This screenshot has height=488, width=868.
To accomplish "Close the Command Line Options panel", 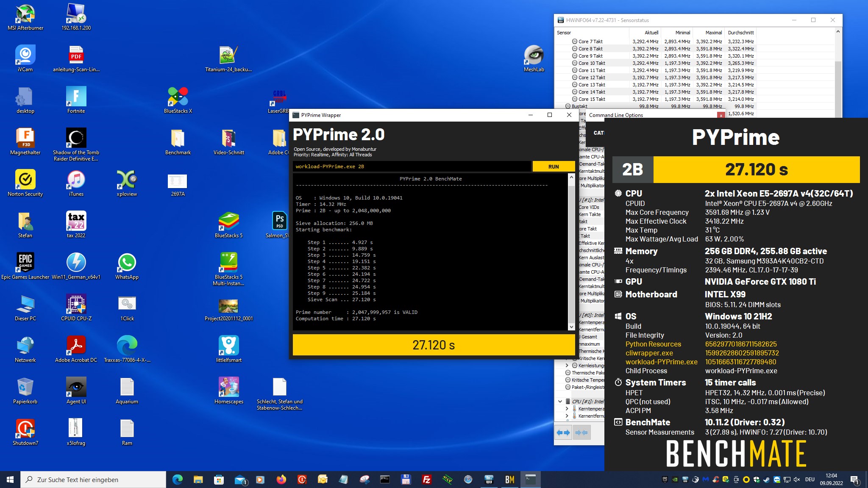I will coord(721,115).
